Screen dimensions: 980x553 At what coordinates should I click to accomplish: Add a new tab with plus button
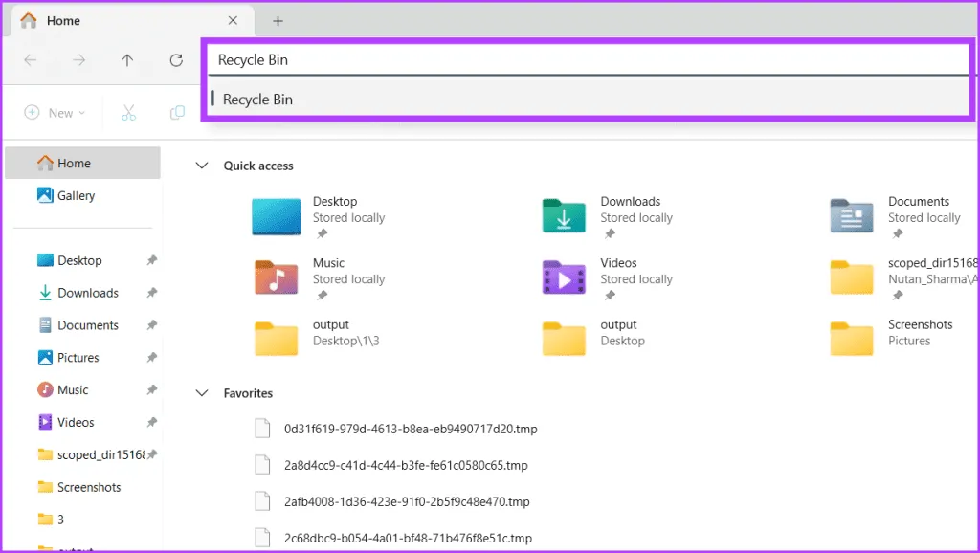click(x=278, y=20)
